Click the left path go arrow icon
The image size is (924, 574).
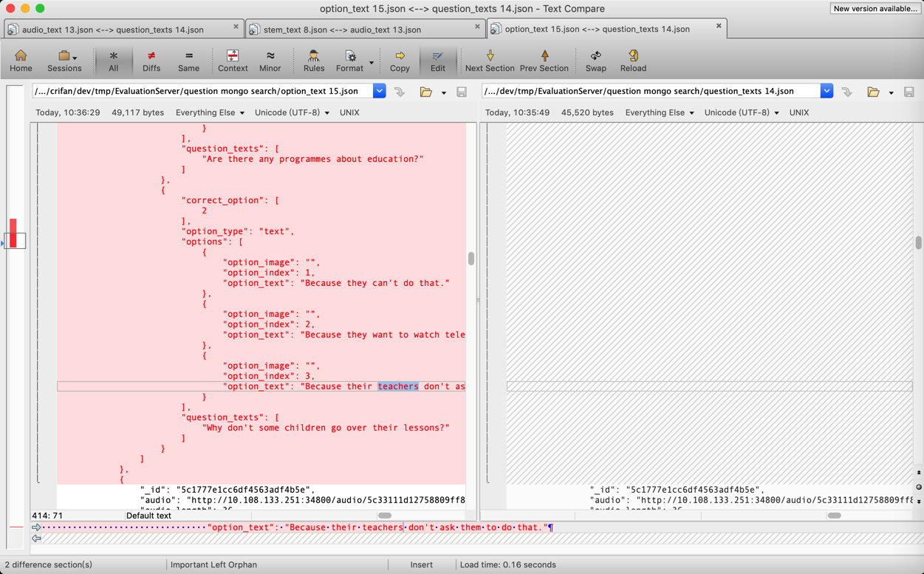click(400, 92)
